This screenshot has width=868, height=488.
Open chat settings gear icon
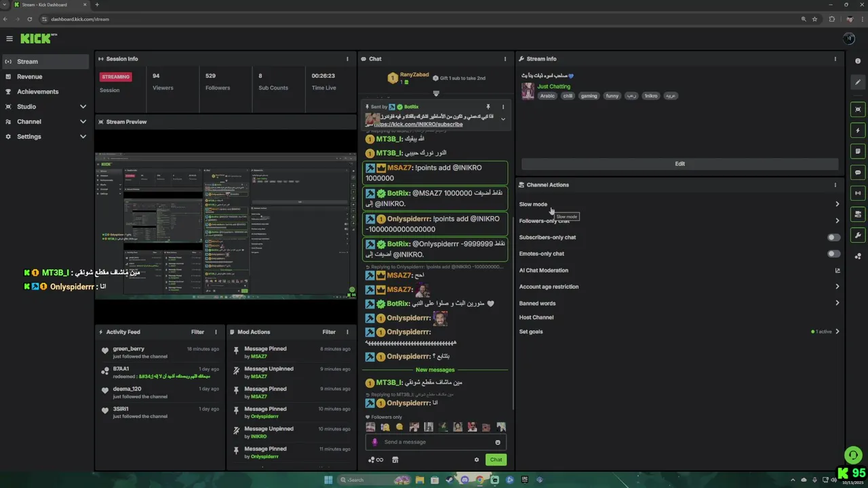[477, 460]
